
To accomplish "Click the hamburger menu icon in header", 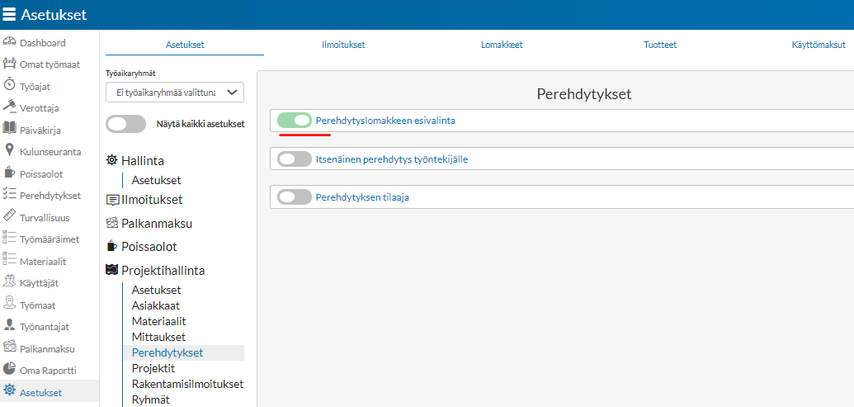I will click(10, 14).
